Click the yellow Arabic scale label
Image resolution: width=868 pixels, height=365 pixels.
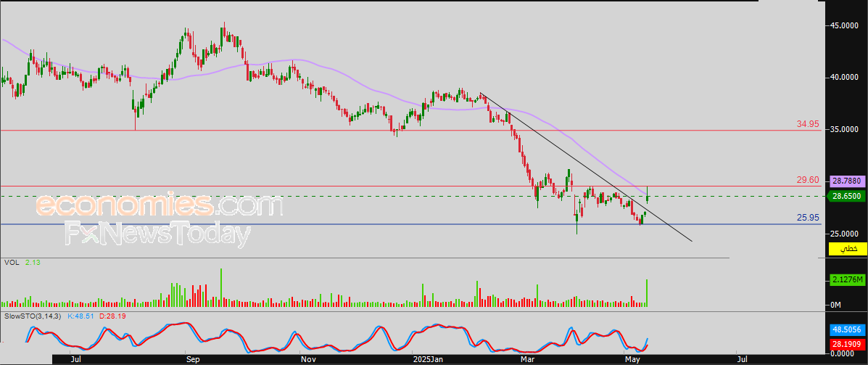(848, 249)
